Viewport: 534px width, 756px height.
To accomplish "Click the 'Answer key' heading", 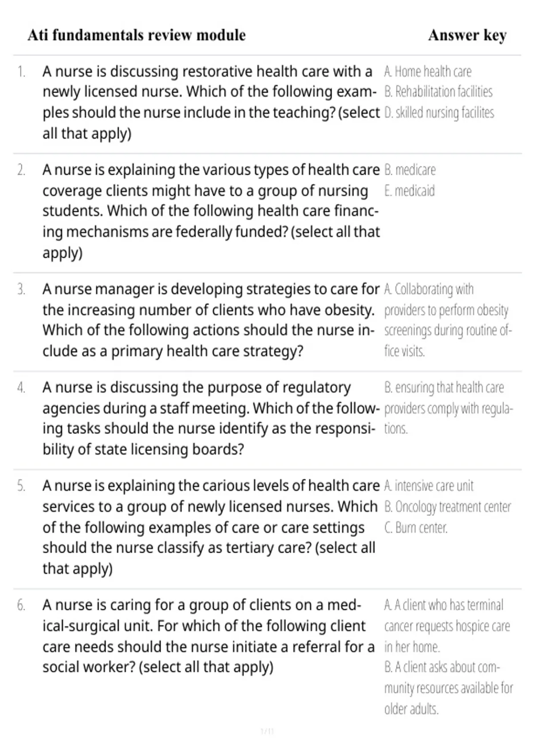I will (x=467, y=35).
